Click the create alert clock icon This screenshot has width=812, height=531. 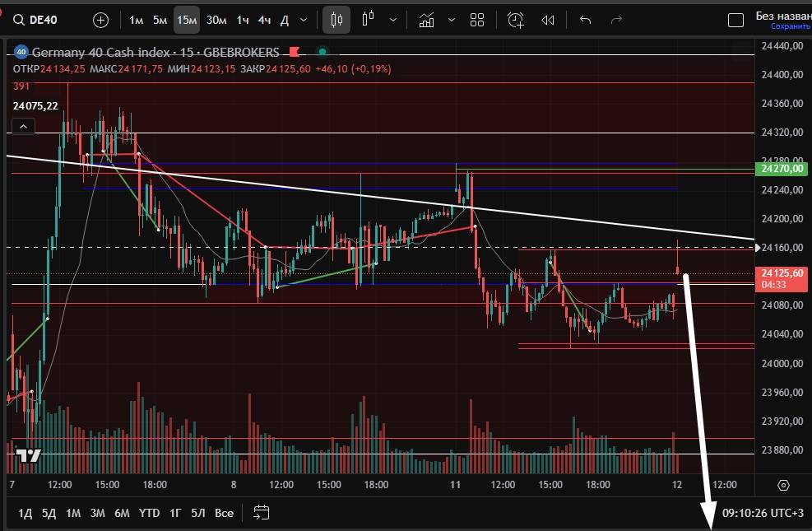[x=516, y=20]
